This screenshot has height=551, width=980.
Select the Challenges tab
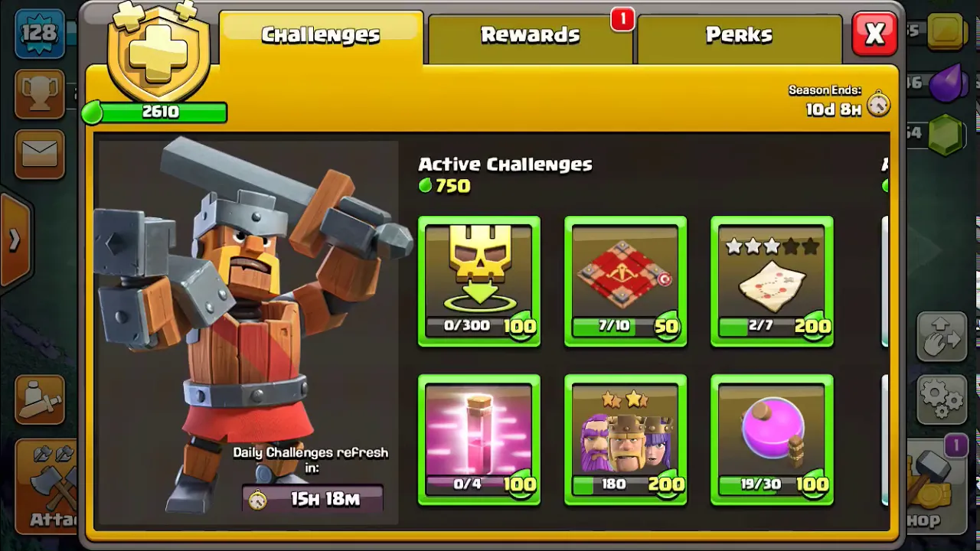tap(321, 36)
